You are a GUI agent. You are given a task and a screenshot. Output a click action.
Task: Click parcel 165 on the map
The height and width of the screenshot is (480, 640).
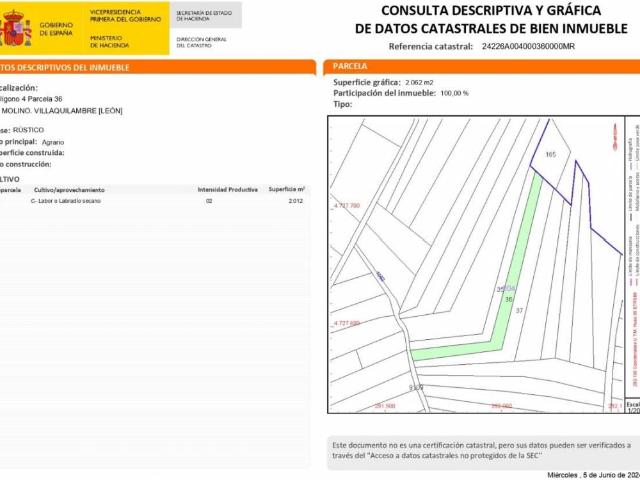pyautogui.click(x=550, y=155)
